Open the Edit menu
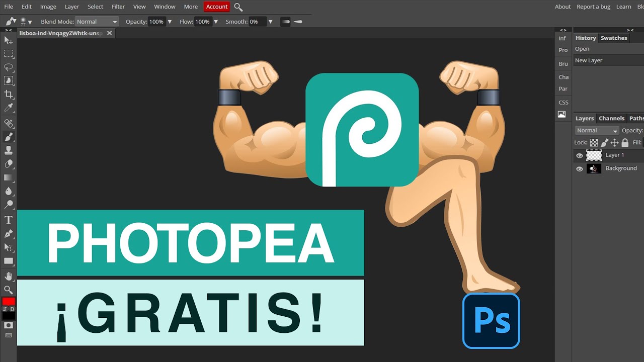The height and width of the screenshot is (362, 644). click(27, 7)
